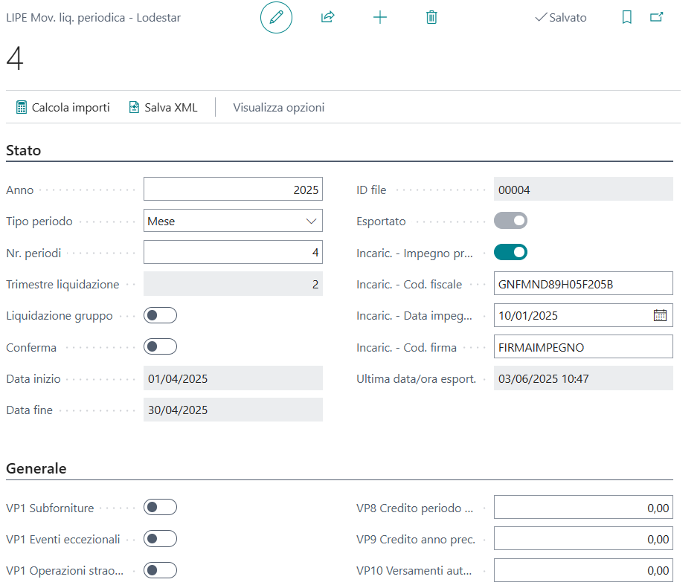Expand the Tipo periodo dropdown

[x=233, y=221]
